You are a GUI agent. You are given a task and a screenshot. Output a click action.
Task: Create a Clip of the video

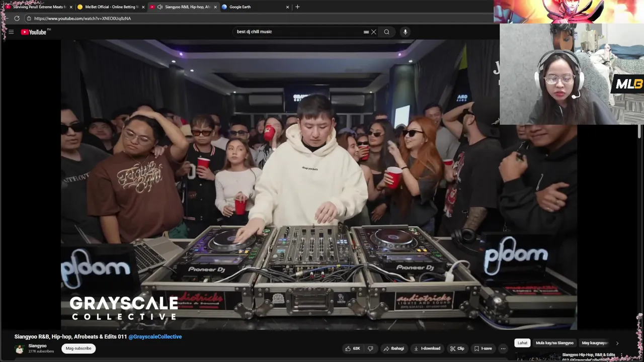pyautogui.click(x=457, y=348)
